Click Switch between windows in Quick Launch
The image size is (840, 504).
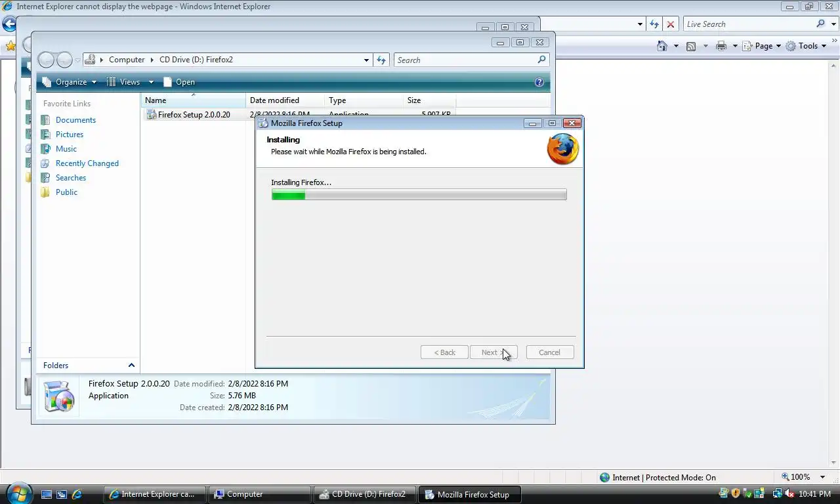click(x=62, y=494)
